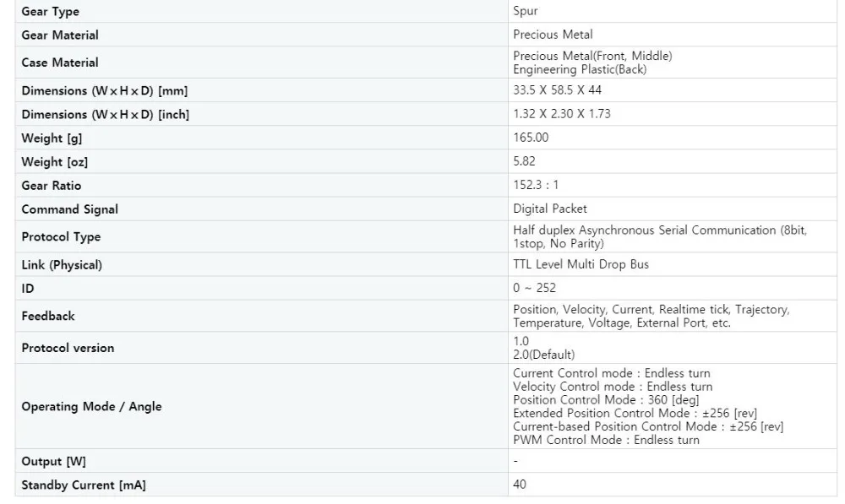The image size is (845, 504).
Task: Click the Protocol Type label
Action: tap(61, 237)
